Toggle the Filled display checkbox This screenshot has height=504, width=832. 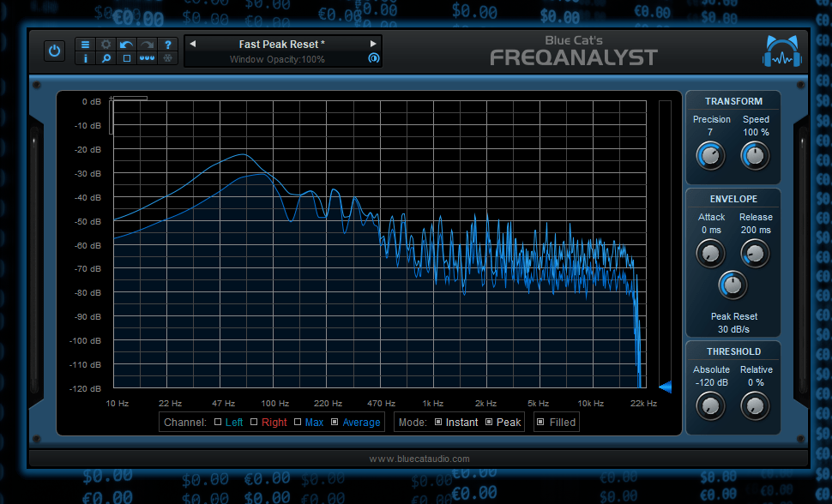(540, 422)
